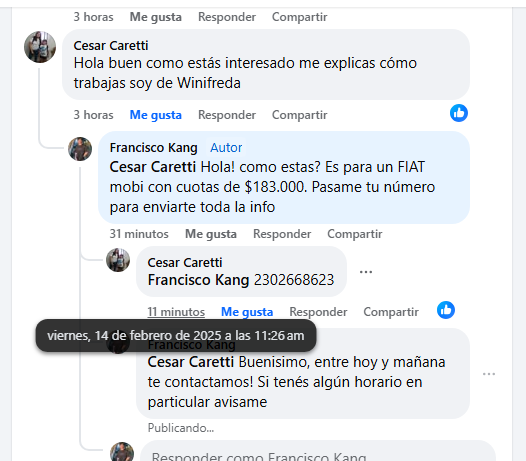Open the three-dot menu next to the 2302668623 comment
Screen dimensions: 526x461
click(x=366, y=271)
